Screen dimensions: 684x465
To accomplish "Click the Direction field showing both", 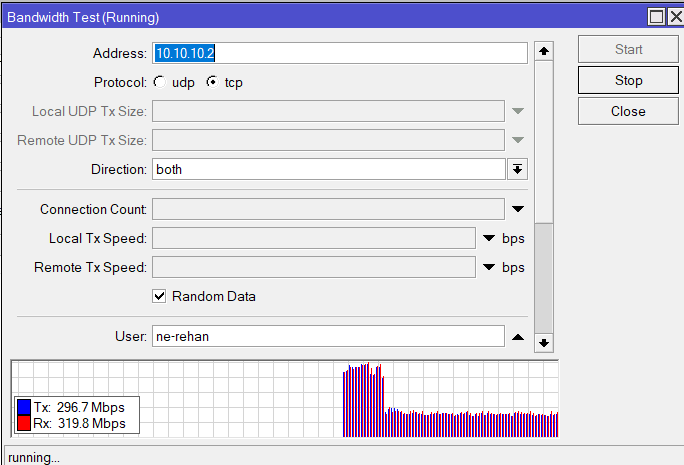I will tap(328, 169).
